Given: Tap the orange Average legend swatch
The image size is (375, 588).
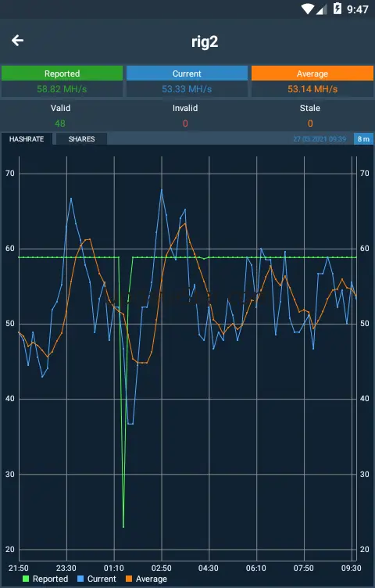Looking at the screenshot, I should click(129, 579).
